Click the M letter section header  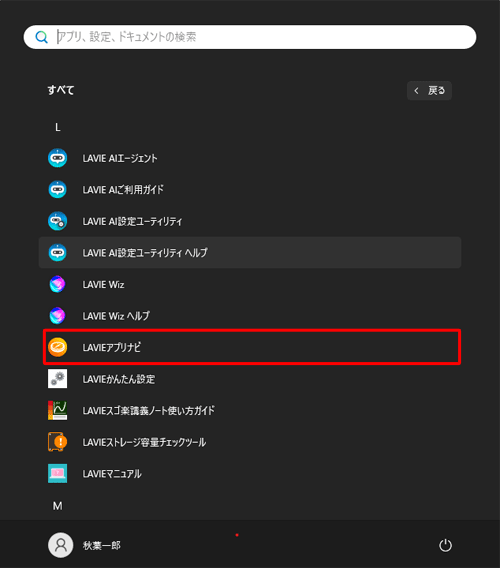pos(58,506)
